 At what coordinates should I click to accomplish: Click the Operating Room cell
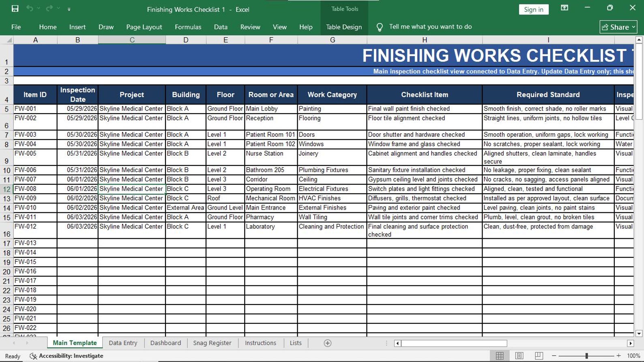coord(271,189)
